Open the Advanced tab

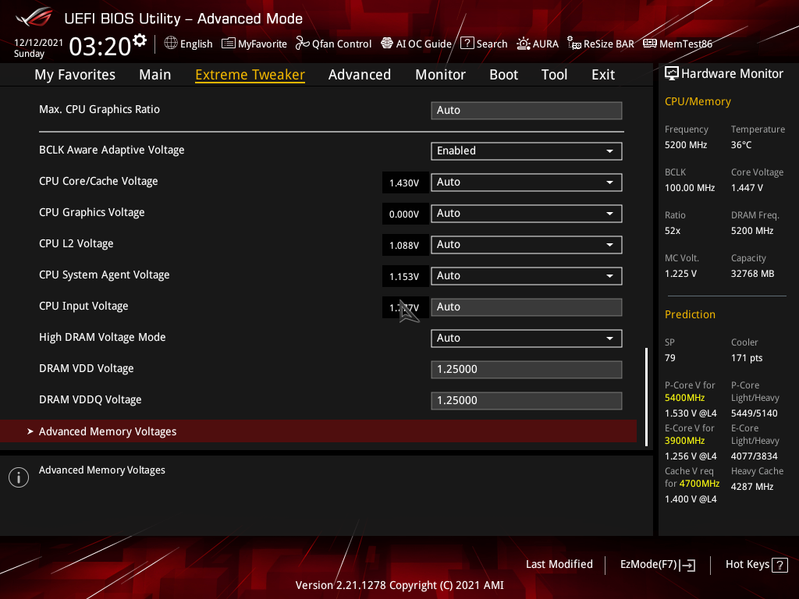tap(359, 74)
